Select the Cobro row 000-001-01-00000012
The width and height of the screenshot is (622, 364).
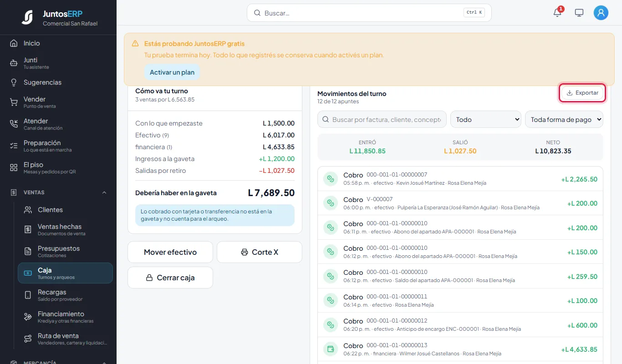point(460,325)
